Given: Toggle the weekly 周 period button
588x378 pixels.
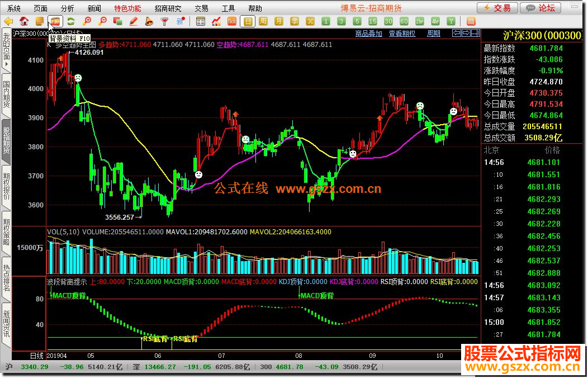Looking at the screenshot, I should click(263, 21).
